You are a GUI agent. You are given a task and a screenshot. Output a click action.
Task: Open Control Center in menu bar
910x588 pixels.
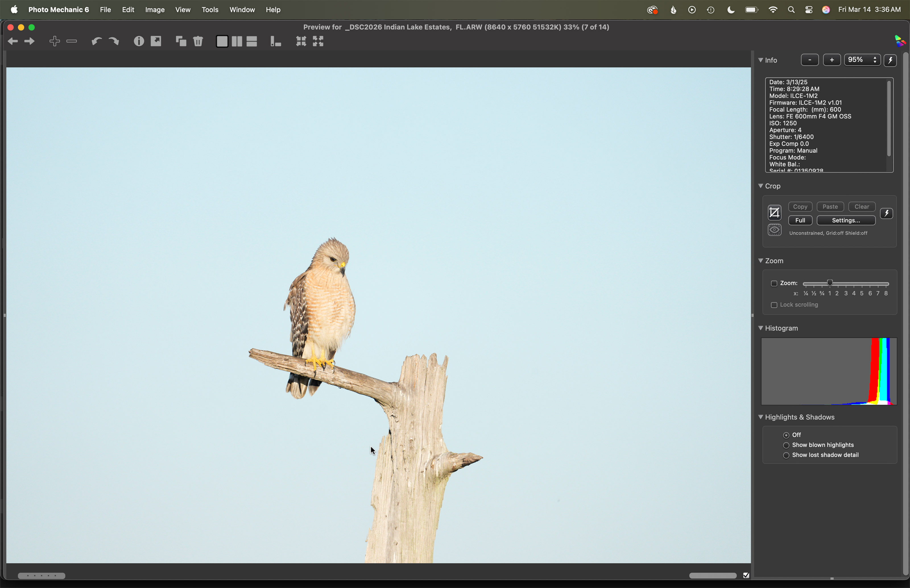pos(809,10)
